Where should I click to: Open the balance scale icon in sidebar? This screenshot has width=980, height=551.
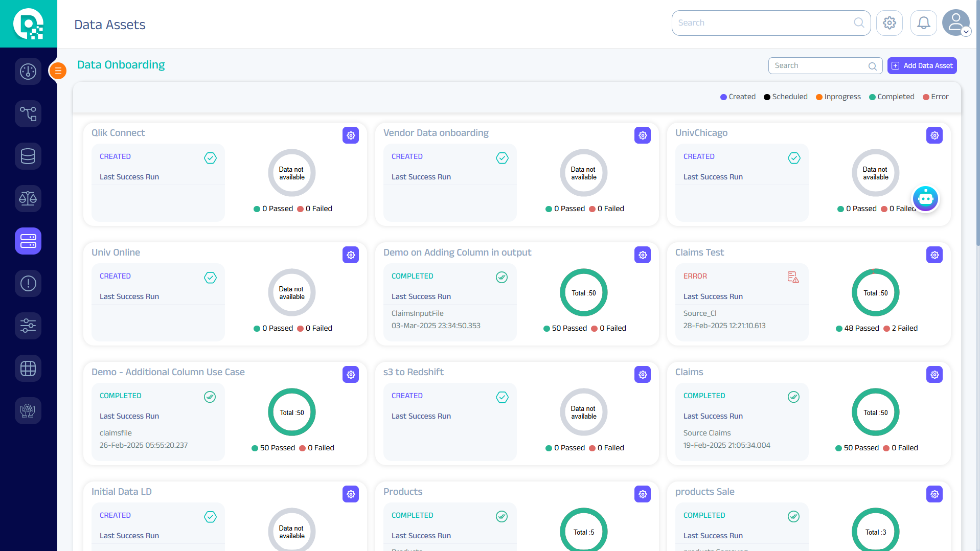coord(28,198)
